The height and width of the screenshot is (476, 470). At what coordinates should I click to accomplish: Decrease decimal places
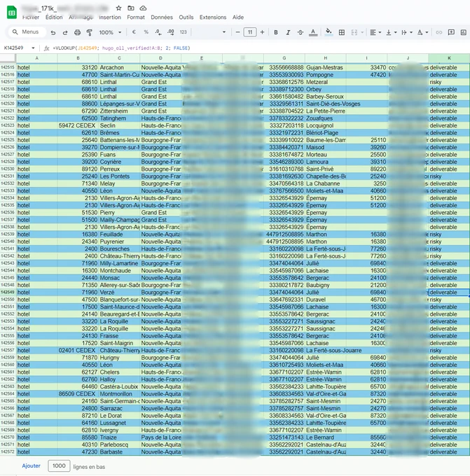point(158,32)
